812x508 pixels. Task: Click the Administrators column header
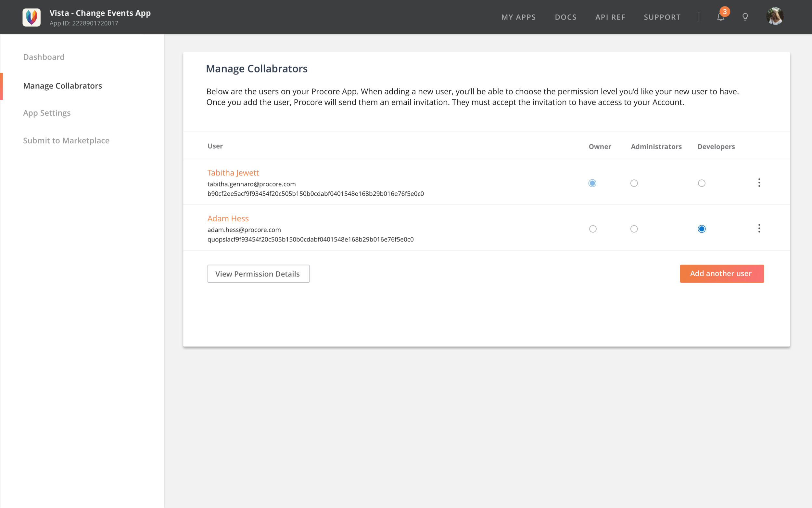click(656, 147)
